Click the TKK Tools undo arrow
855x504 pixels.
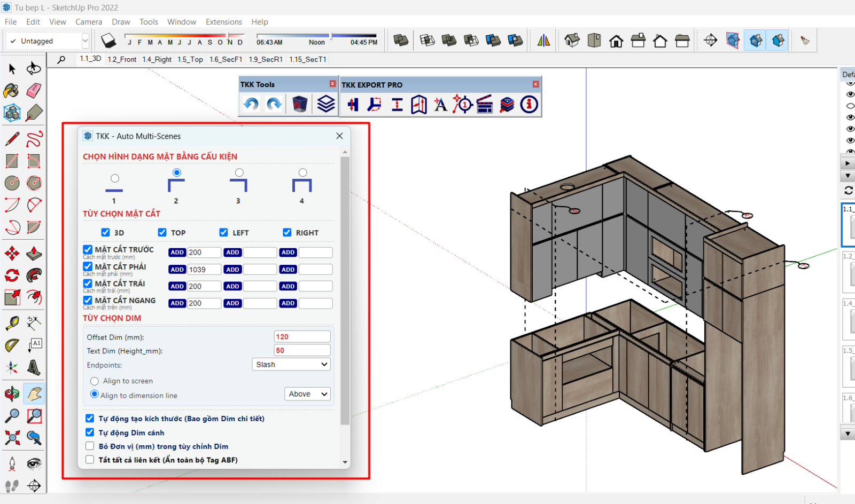click(x=251, y=104)
